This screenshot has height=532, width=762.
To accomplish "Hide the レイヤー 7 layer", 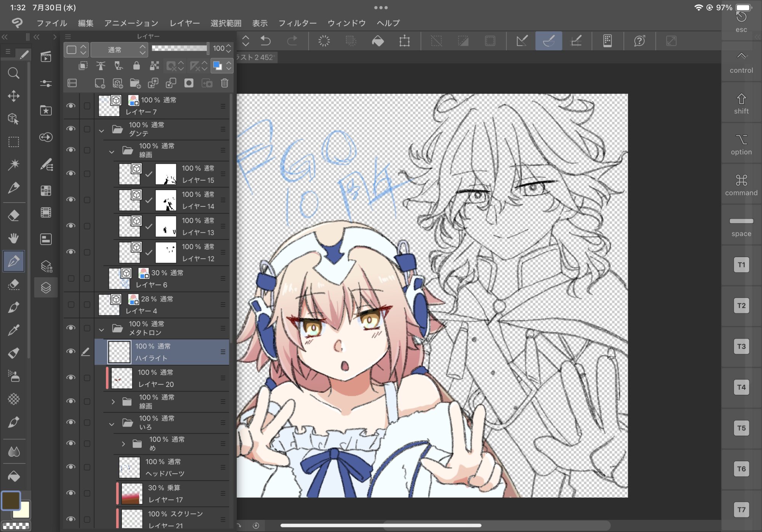I will 71,106.
